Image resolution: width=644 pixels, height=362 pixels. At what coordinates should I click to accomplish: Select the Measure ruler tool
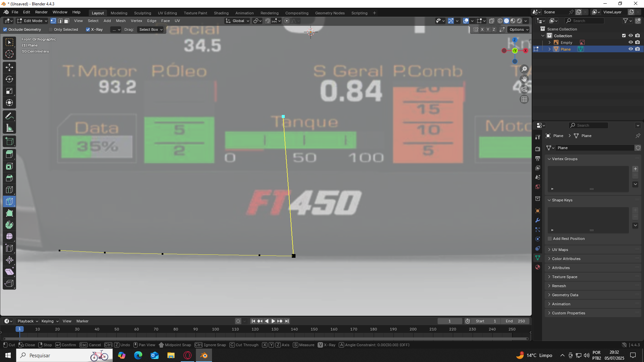click(x=9, y=128)
